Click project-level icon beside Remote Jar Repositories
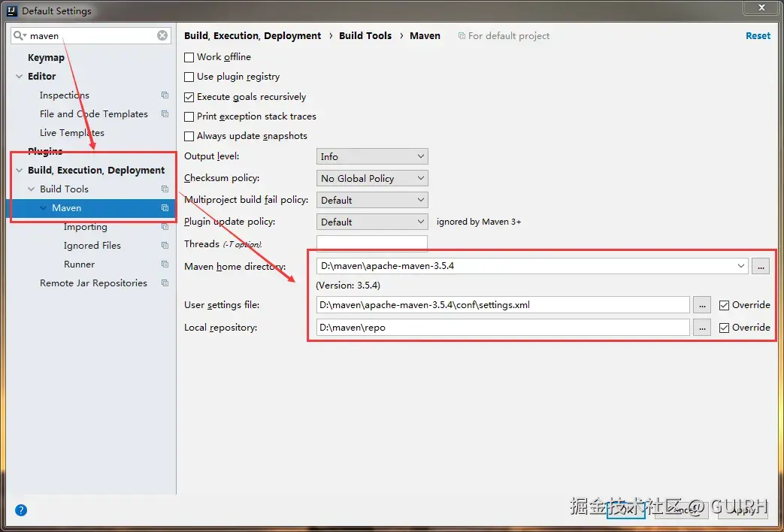The width and height of the screenshot is (784, 532). 165,283
